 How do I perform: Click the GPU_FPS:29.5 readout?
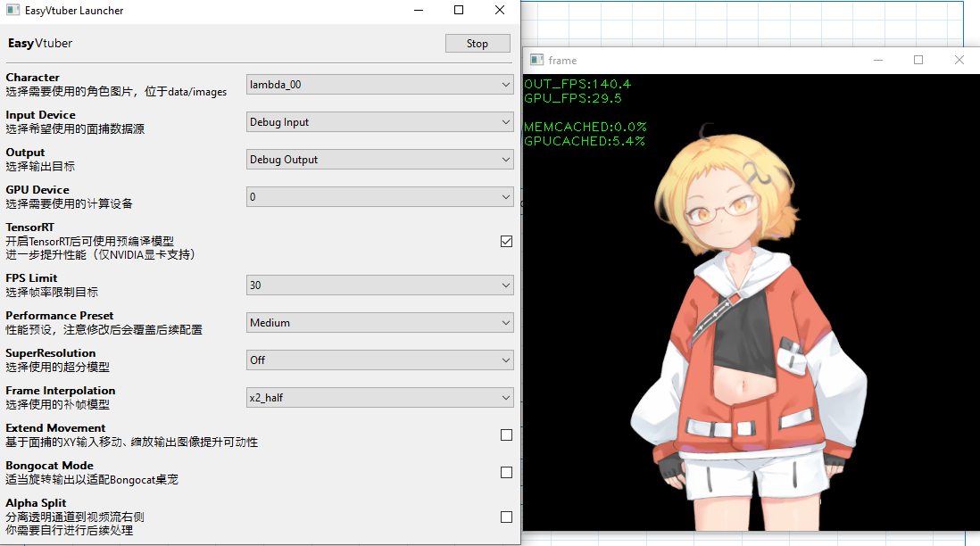(x=573, y=98)
